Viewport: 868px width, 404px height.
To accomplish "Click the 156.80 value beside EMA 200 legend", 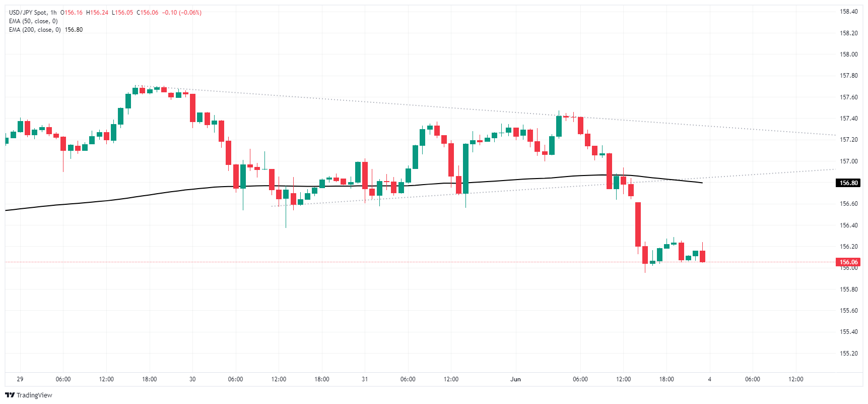I will coord(74,30).
